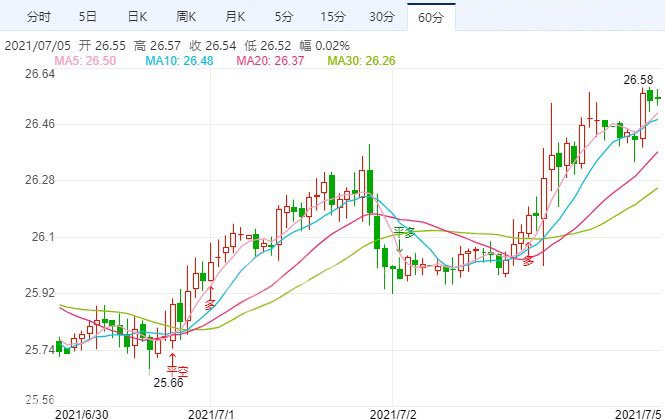Switch to the 分时 chart tab

tap(38, 17)
